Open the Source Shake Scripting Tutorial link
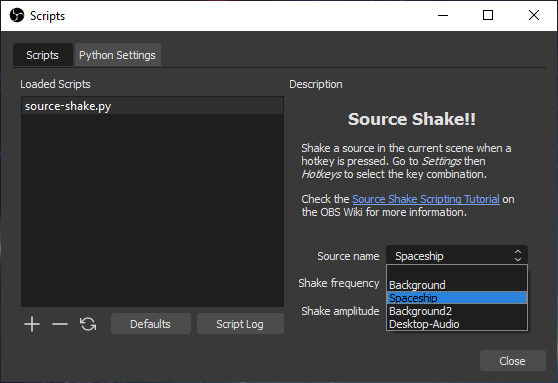 pyautogui.click(x=426, y=199)
